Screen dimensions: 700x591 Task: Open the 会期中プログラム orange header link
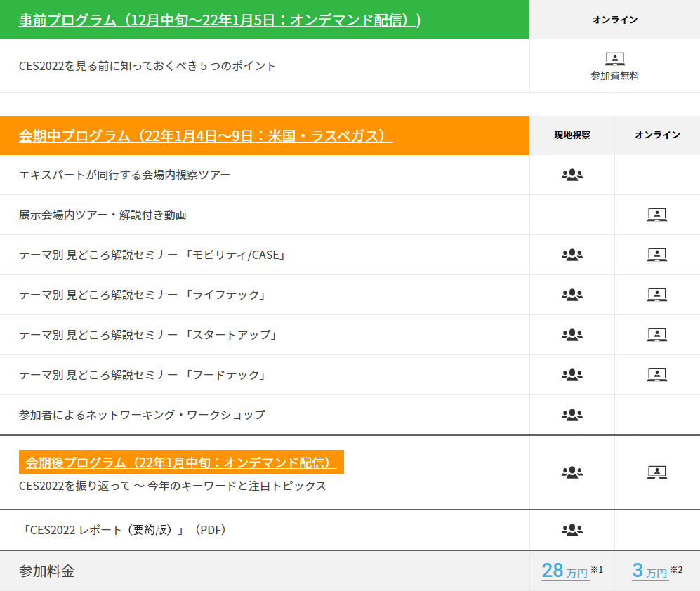click(x=205, y=135)
